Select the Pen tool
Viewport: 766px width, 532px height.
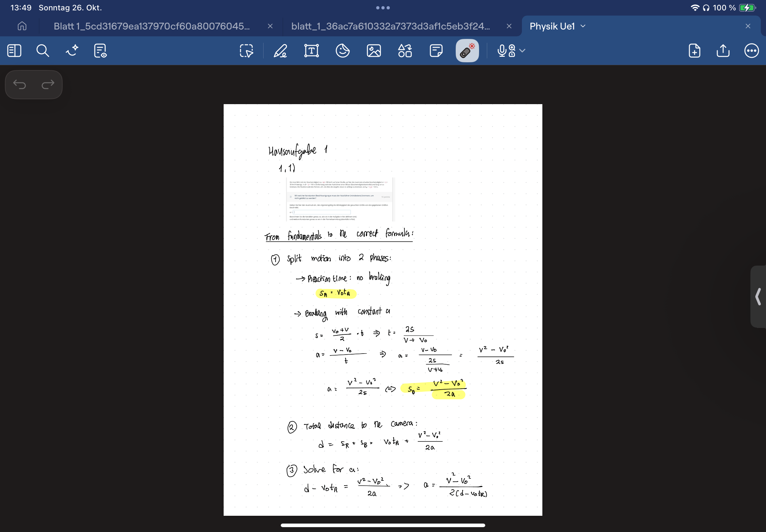pos(280,51)
